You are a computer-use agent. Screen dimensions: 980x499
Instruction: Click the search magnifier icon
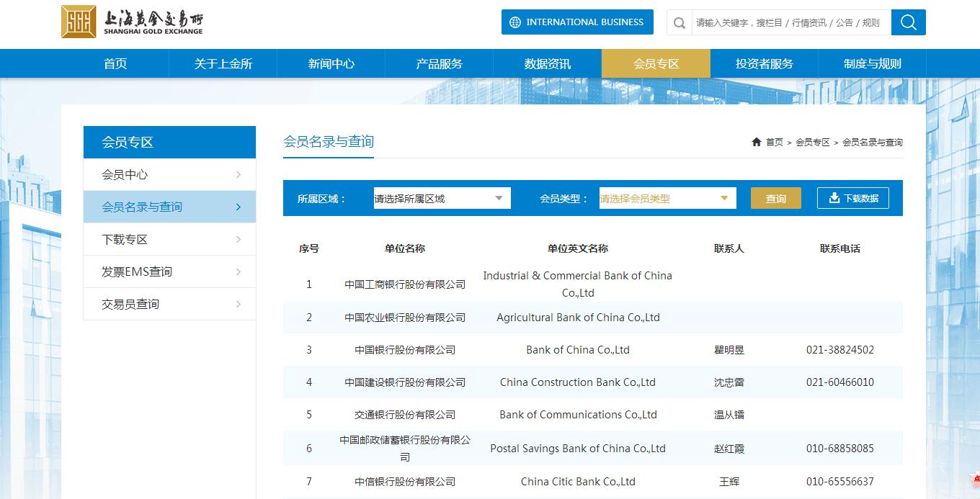click(907, 22)
